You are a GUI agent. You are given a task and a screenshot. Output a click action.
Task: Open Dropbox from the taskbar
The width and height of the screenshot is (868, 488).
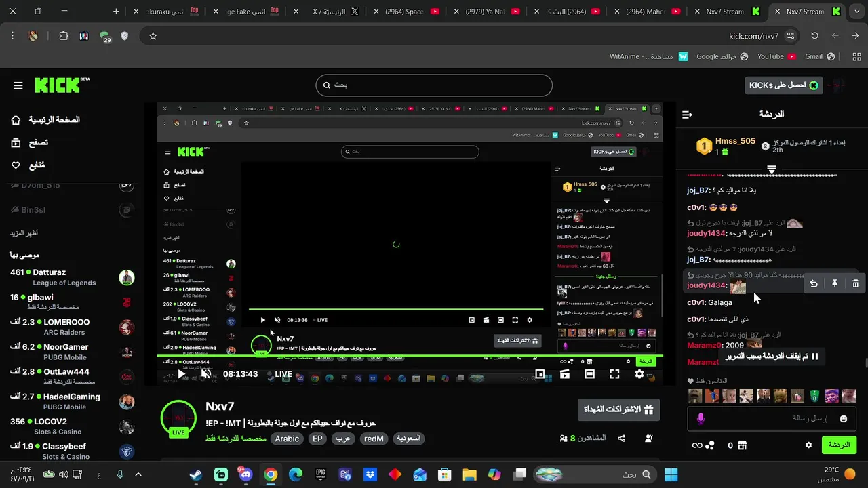click(x=370, y=474)
